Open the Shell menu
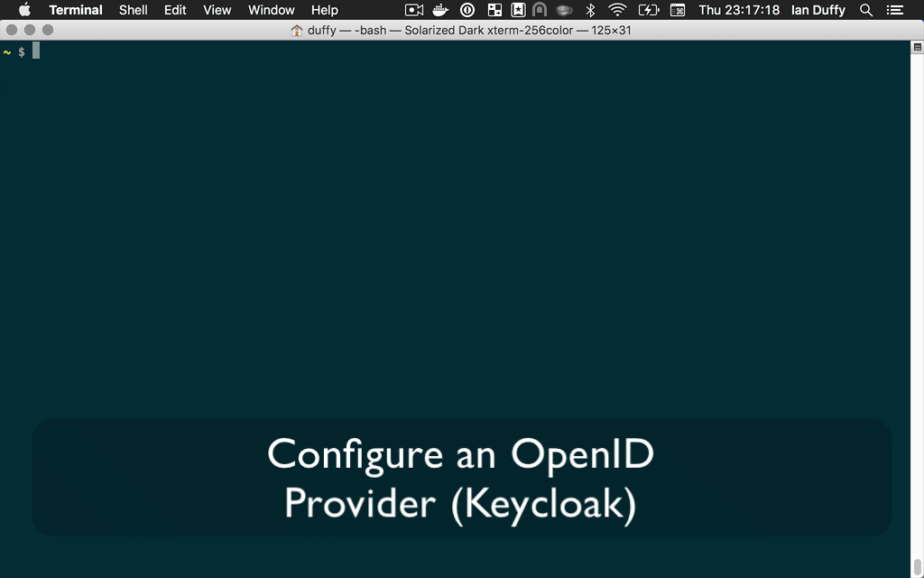Image resolution: width=924 pixels, height=578 pixels. click(134, 10)
